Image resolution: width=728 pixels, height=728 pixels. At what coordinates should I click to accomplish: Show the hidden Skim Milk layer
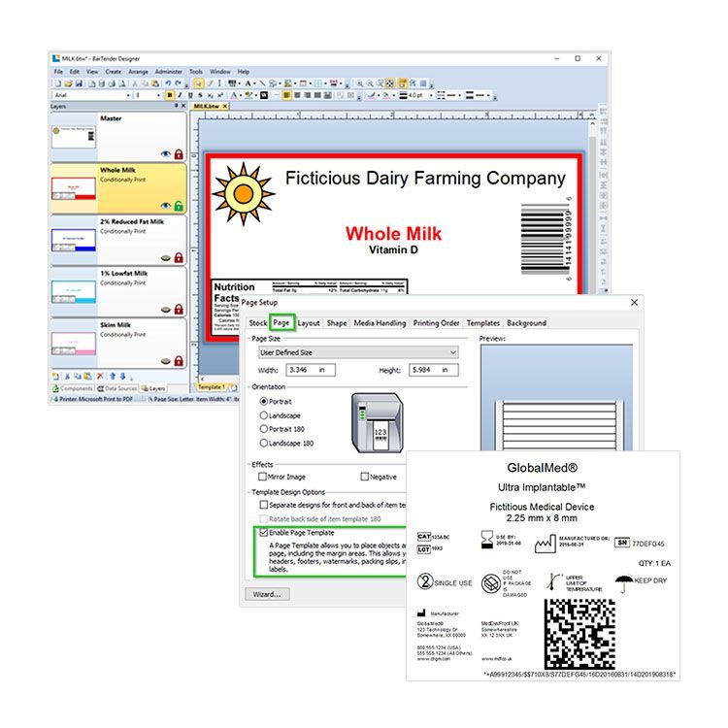(166, 361)
